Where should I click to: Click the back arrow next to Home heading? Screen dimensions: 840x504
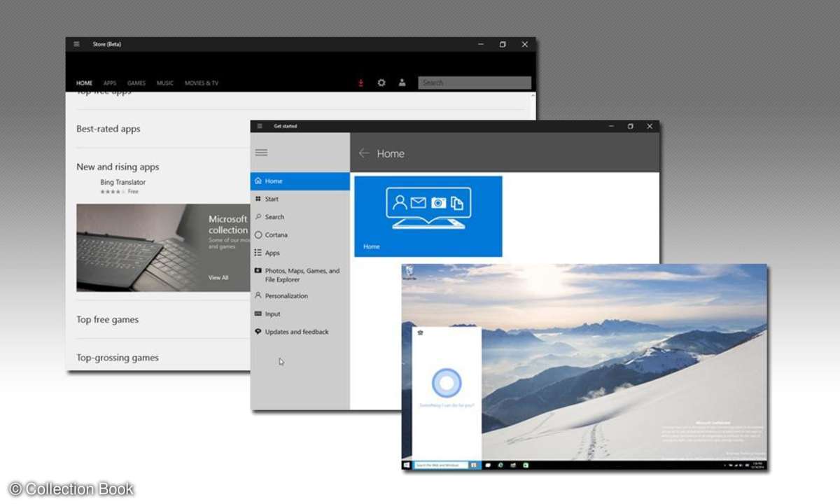[363, 153]
